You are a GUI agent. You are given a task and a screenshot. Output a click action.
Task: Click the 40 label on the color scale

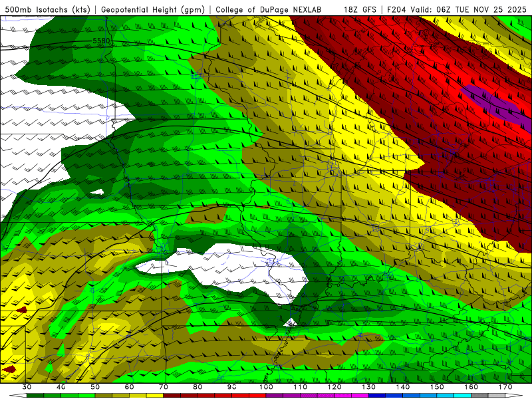[61, 387]
